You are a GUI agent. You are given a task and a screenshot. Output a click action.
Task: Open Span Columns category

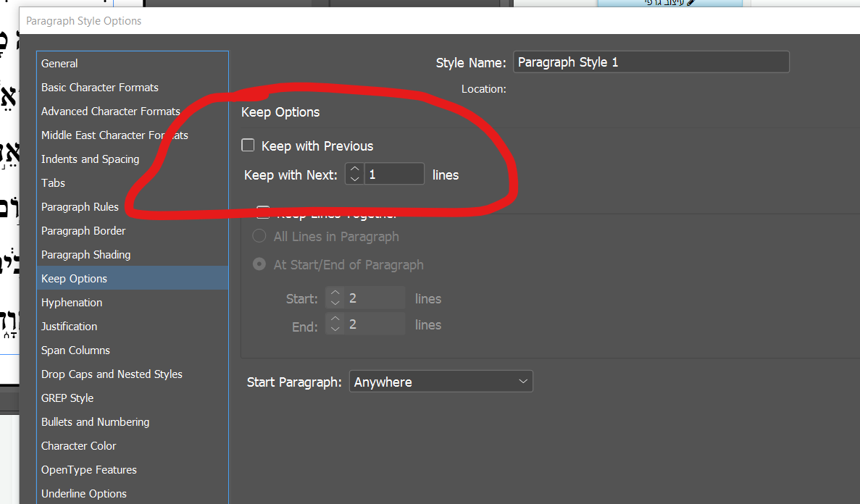coord(132,350)
